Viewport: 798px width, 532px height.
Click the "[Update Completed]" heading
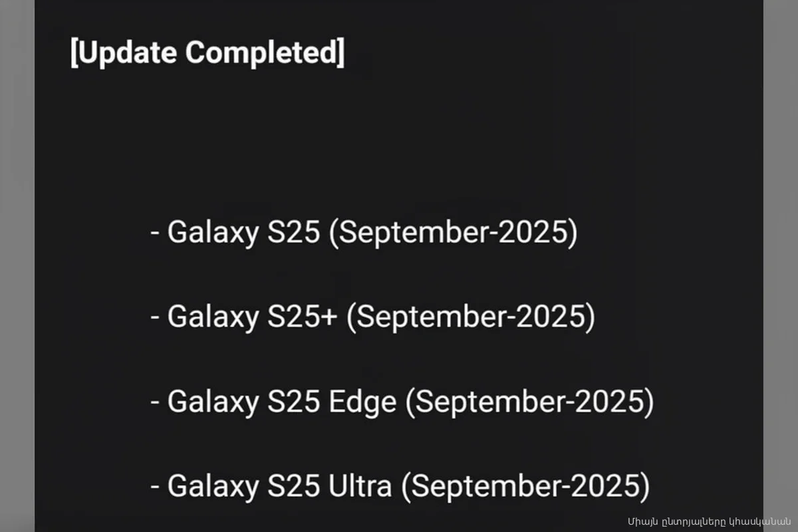pyautogui.click(x=207, y=53)
